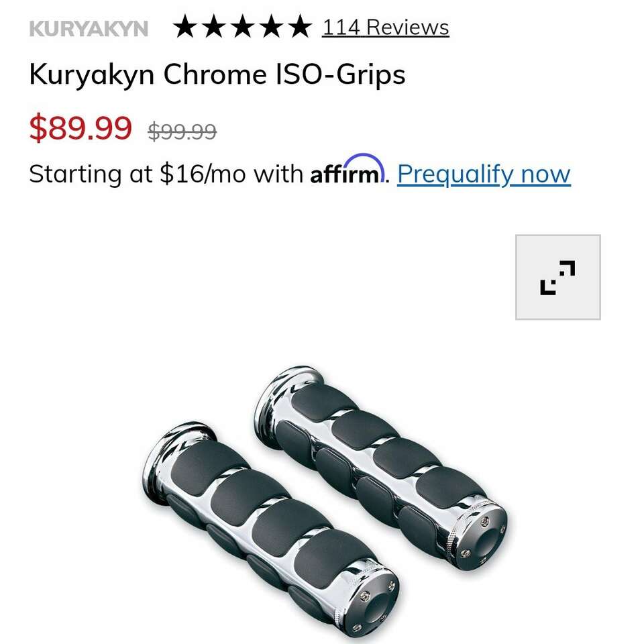Open the 114 Reviews link

pos(385,28)
